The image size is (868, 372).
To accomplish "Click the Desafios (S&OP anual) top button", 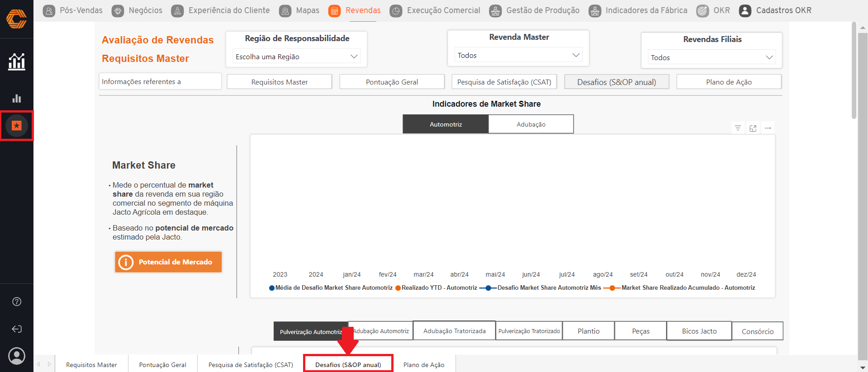I will 617,82.
